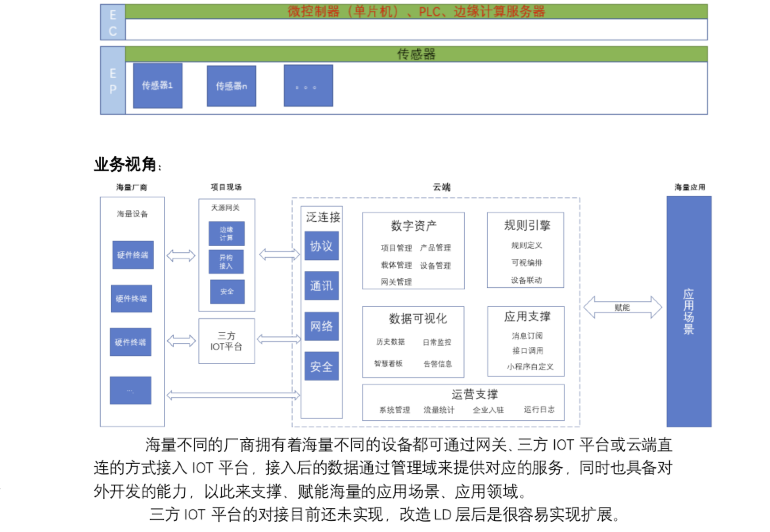Select 运行日志 text

click(539, 410)
